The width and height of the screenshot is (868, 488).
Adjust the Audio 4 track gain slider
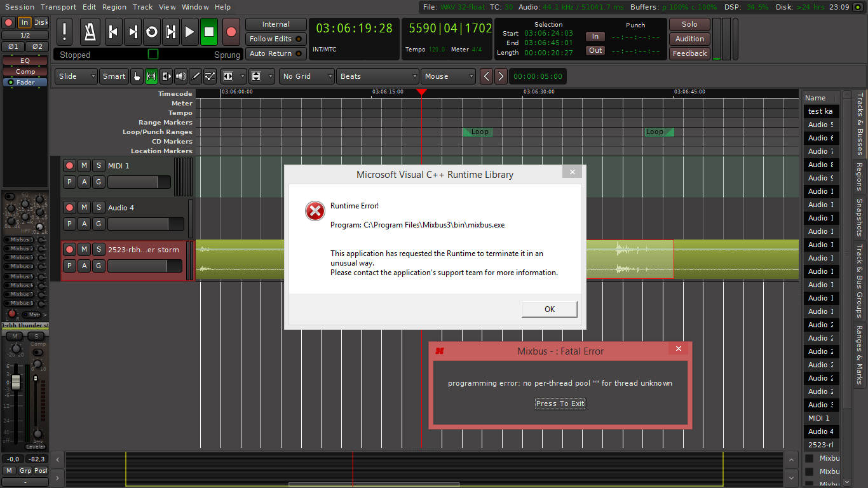[146, 224]
